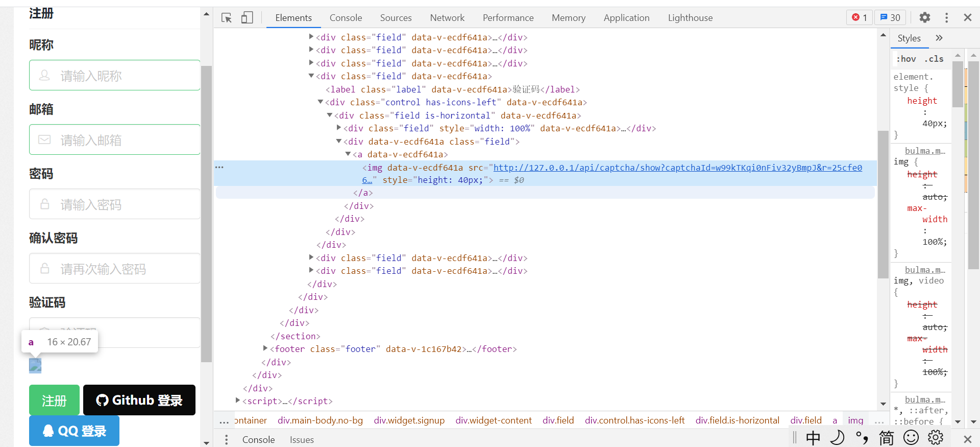This screenshot has height=447, width=980.
Task: Collapse the div.field containing the label
Action: [311, 76]
